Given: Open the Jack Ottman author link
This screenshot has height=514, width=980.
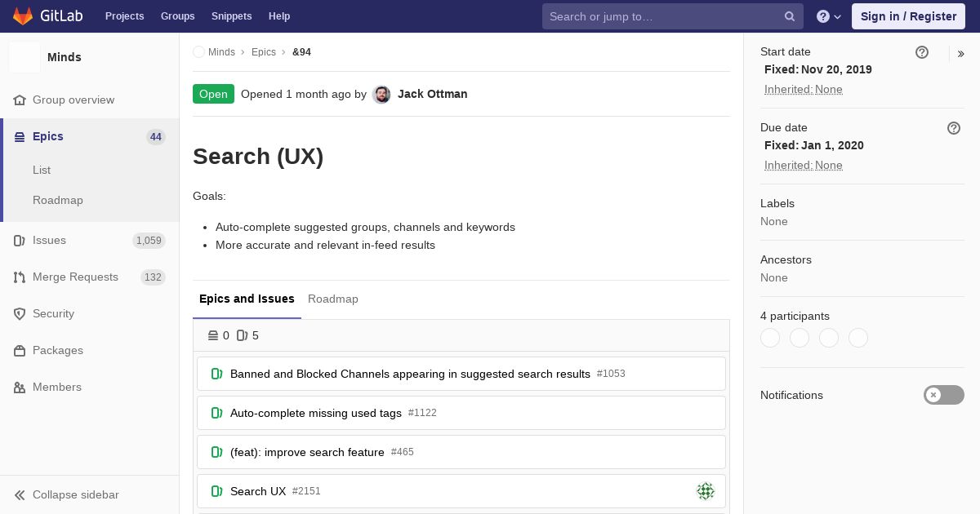Looking at the screenshot, I should pyautogui.click(x=432, y=94).
